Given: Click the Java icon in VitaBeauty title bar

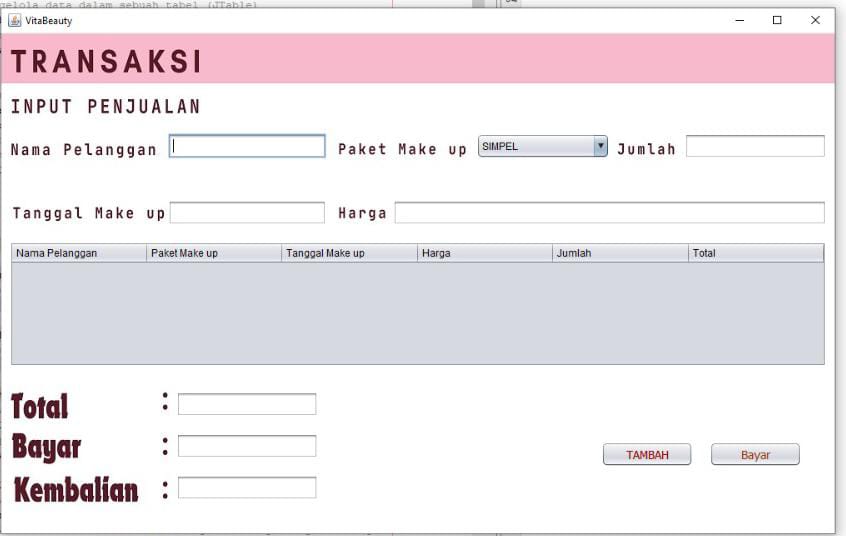Looking at the screenshot, I should click(x=14, y=20).
